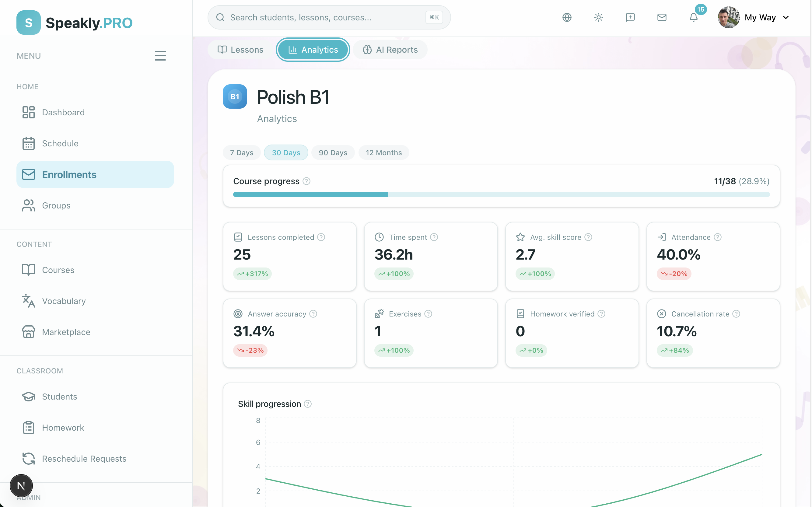This screenshot has height=507, width=812.
Task: Click the -23% accuracy trend badge
Action: click(x=250, y=350)
